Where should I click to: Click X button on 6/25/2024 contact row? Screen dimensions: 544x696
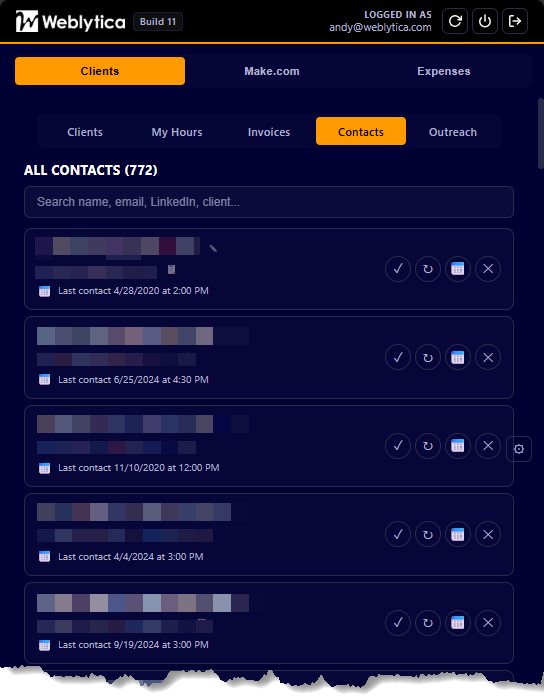[488, 357]
